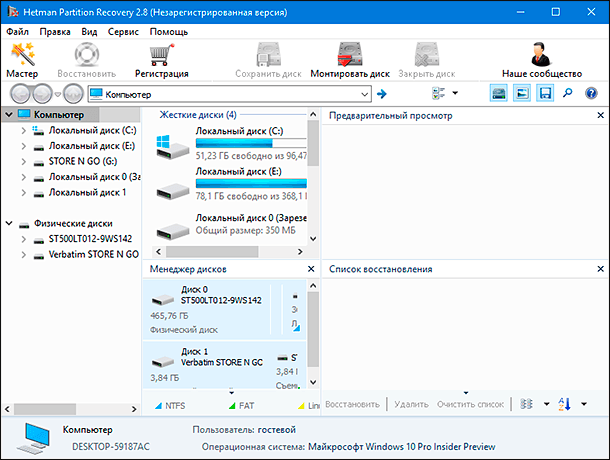
Task: Click the Диск 1 drive icon in disk manager
Action: 163,362
